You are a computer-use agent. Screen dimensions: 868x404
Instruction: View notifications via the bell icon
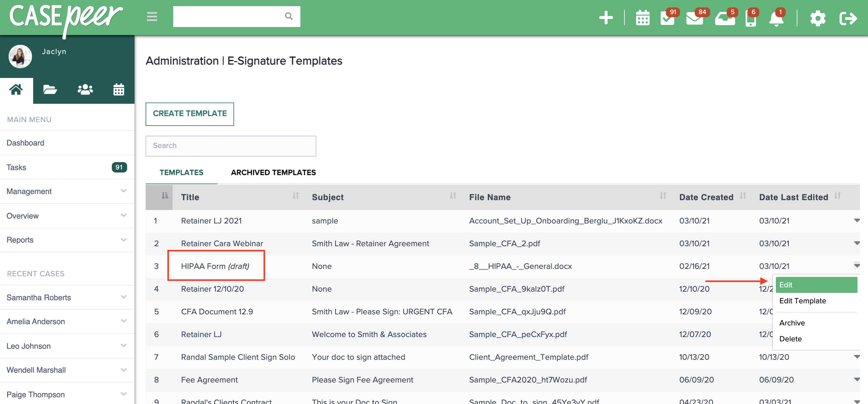(x=777, y=19)
